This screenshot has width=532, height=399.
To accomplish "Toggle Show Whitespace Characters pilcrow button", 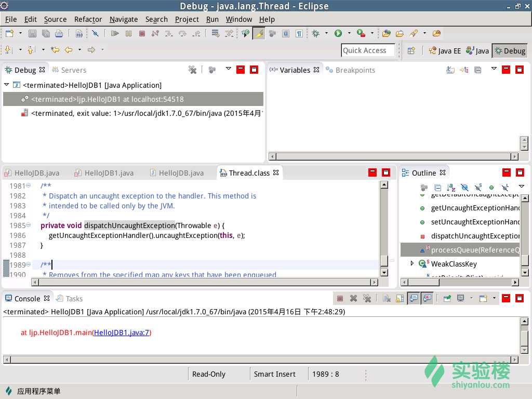I will (299, 33).
